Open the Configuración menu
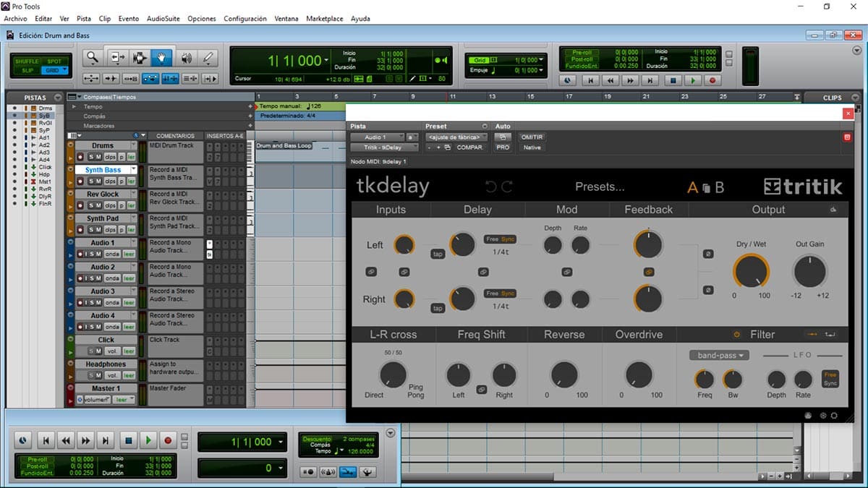Image resolution: width=868 pixels, height=488 pixels. [x=245, y=19]
